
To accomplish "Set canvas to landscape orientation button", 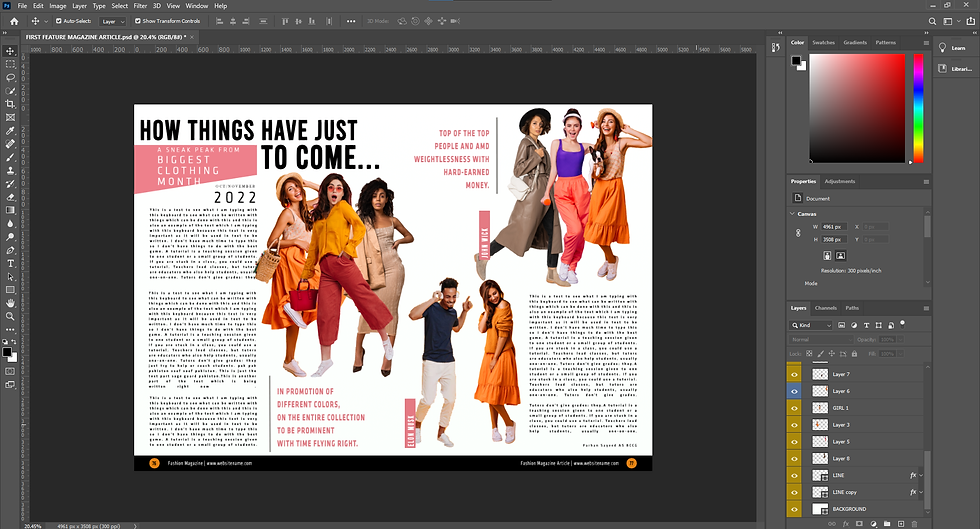I will 841,256.
